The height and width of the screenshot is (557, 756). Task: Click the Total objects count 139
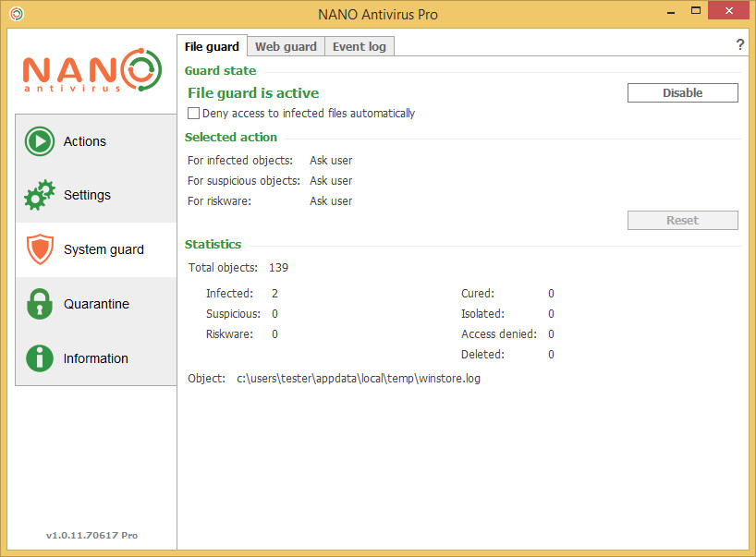click(279, 268)
